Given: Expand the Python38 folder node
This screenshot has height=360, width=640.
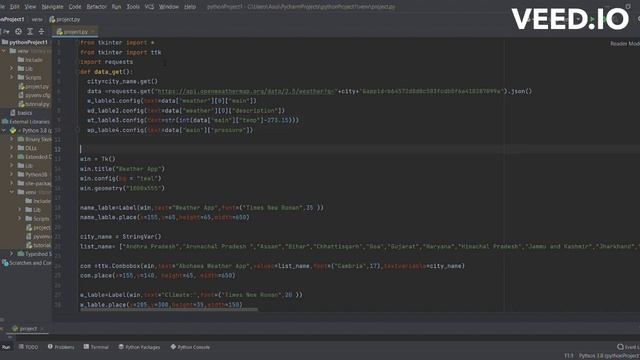Looking at the screenshot, I should tap(12, 174).
